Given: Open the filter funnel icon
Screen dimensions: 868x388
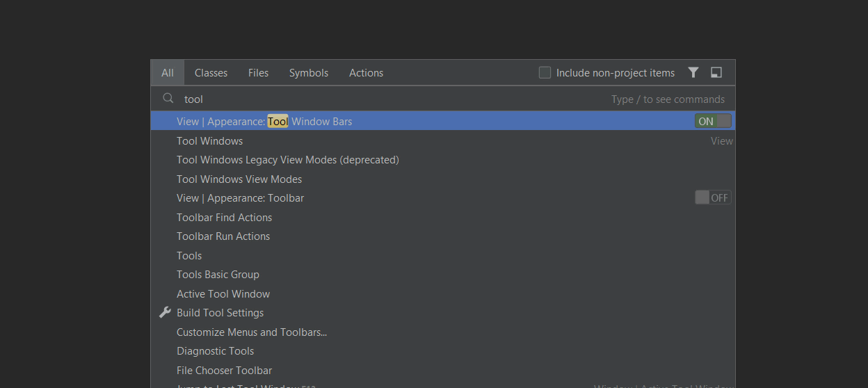Looking at the screenshot, I should pyautogui.click(x=693, y=72).
